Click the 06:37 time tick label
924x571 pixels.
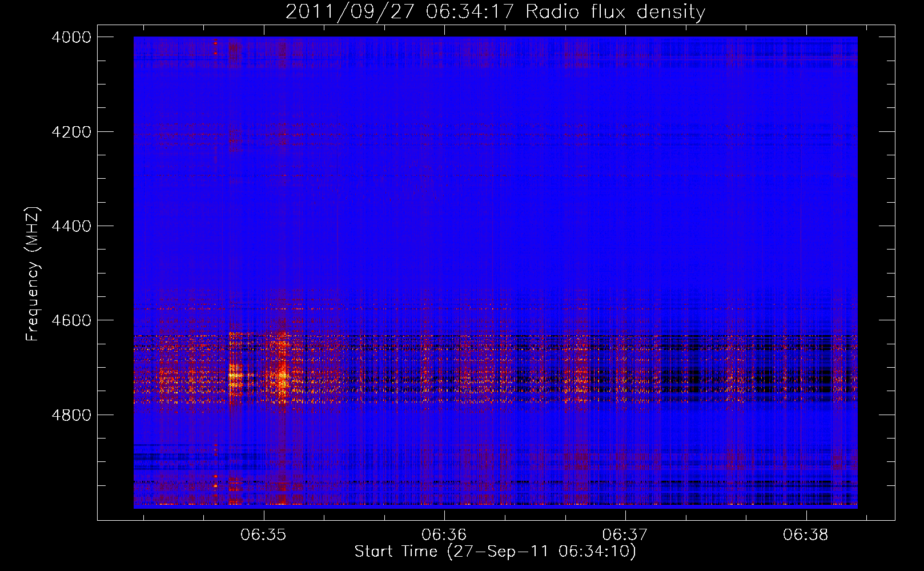625,535
